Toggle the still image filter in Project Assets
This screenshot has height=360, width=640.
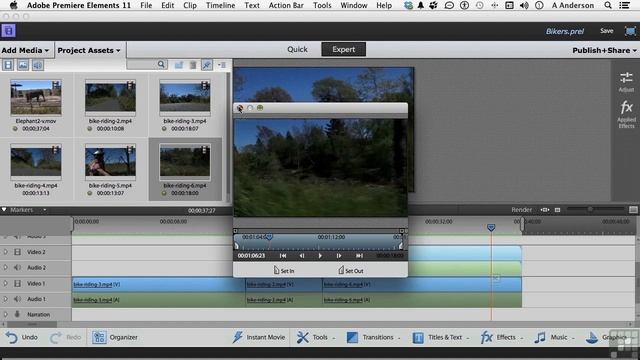click(23, 65)
